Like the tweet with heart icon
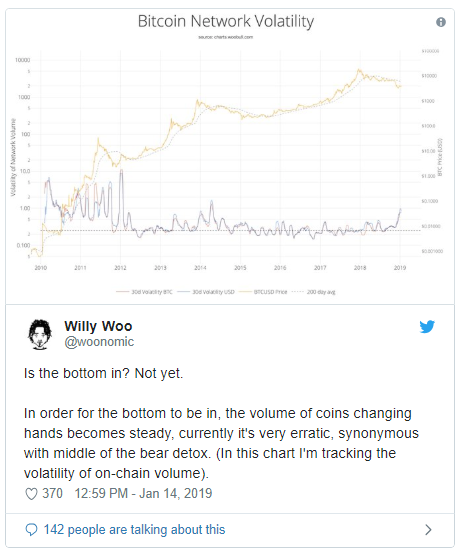The image size is (462, 556). point(31,494)
